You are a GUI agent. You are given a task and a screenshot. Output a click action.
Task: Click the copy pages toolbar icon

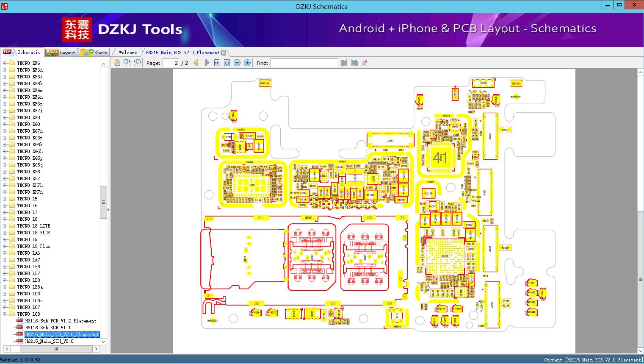point(117,63)
